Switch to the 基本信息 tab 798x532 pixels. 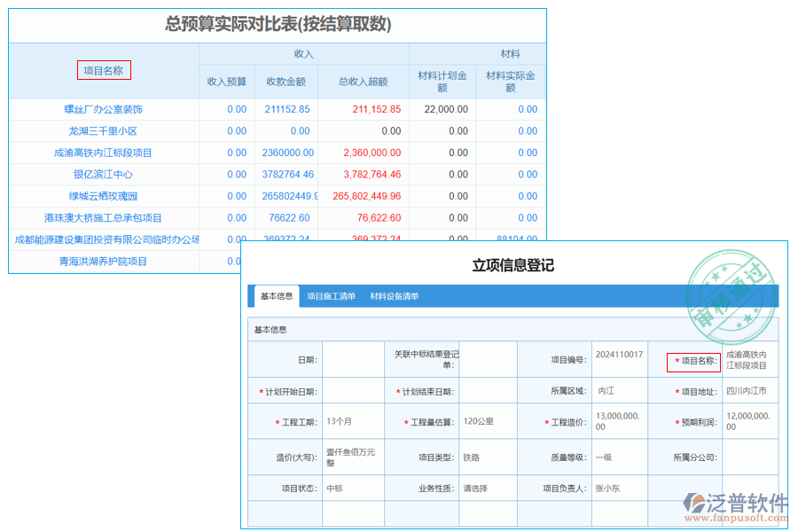coord(276,297)
